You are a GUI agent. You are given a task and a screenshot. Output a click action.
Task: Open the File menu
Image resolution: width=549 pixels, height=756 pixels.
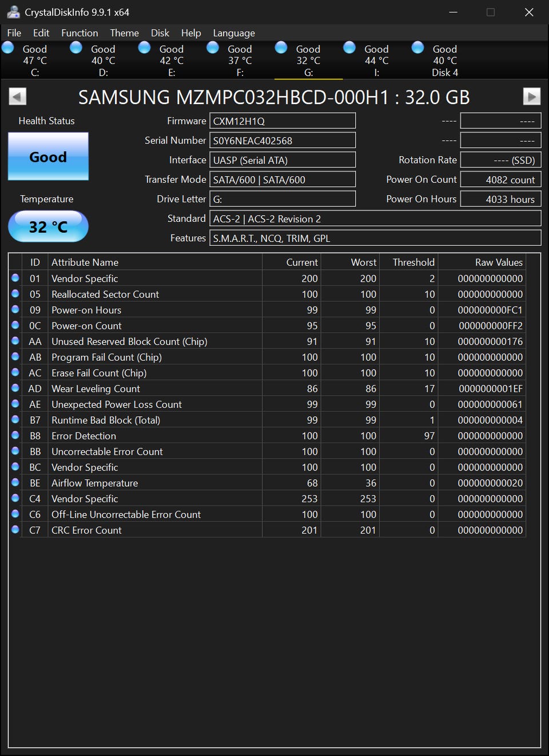click(x=14, y=33)
